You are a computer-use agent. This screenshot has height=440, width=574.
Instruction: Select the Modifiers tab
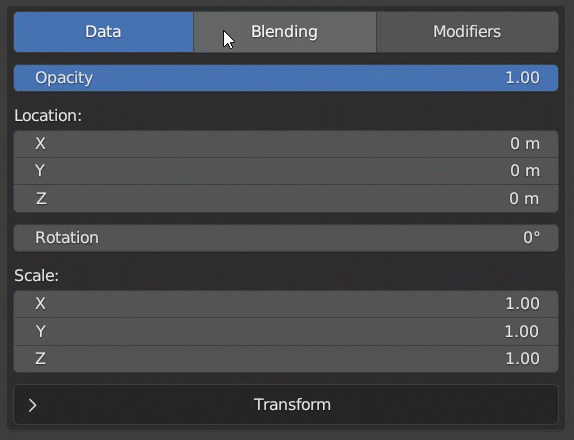coord(467,32)
